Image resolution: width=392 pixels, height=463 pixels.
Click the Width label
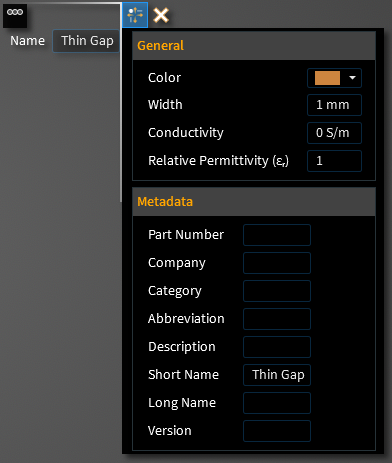[x=165, y=105]
